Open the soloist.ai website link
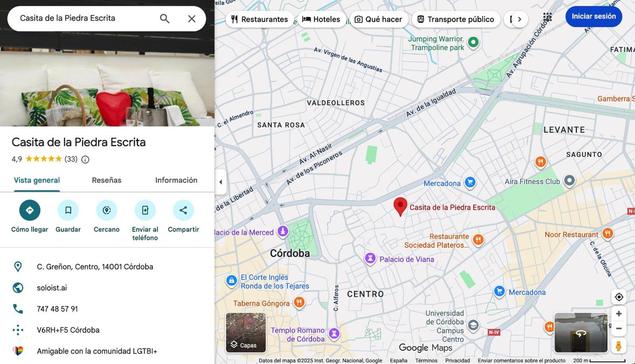 52,288
